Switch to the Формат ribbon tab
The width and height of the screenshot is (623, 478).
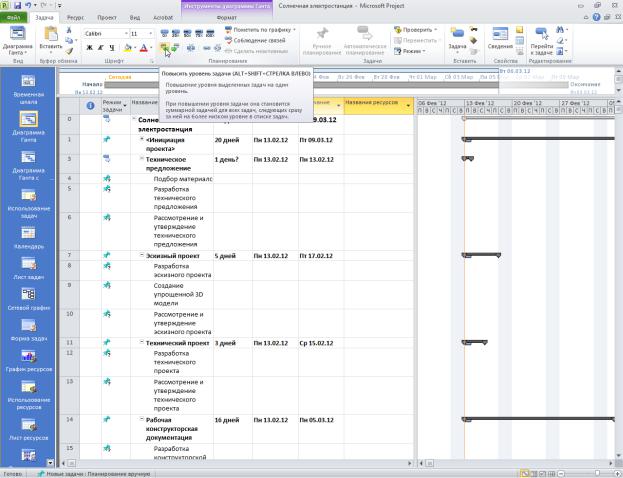point(227,18)
